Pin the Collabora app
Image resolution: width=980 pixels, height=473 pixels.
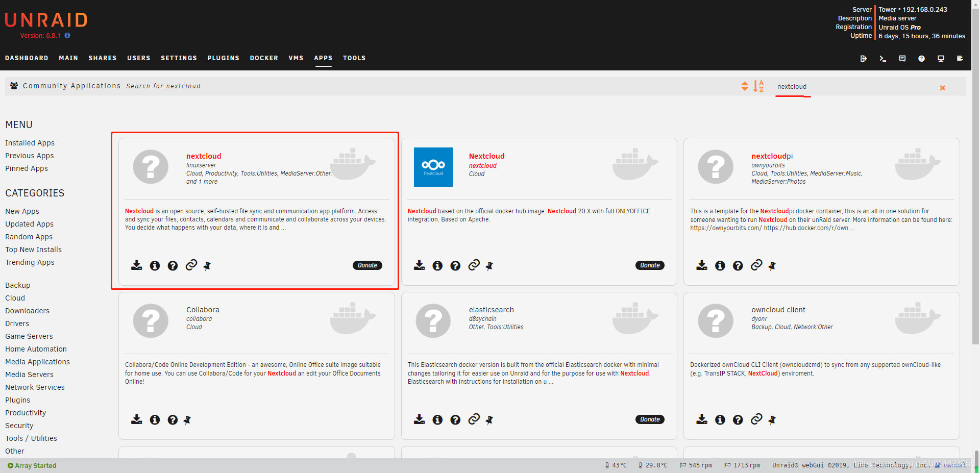[x=187, y=420]
